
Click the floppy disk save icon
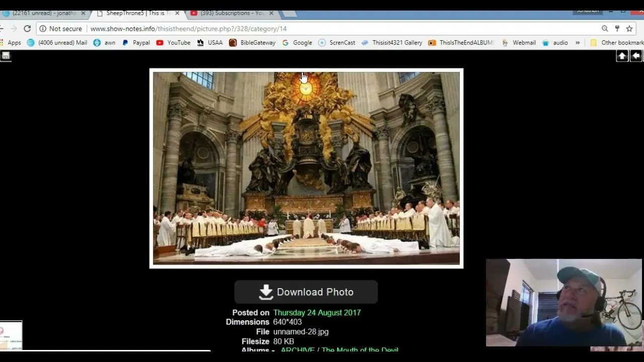point(6,56)
